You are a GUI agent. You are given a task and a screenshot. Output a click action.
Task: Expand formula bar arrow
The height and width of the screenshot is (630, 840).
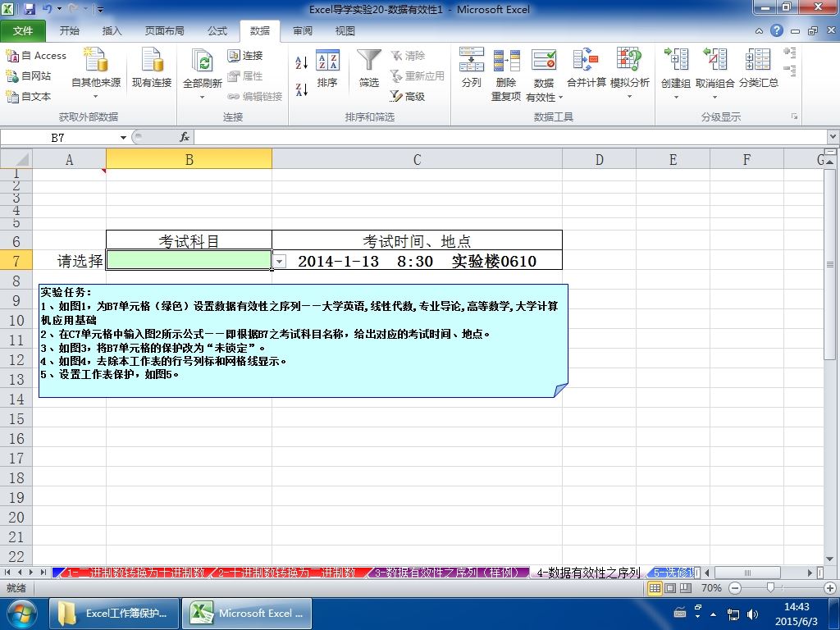pos(833,137)
